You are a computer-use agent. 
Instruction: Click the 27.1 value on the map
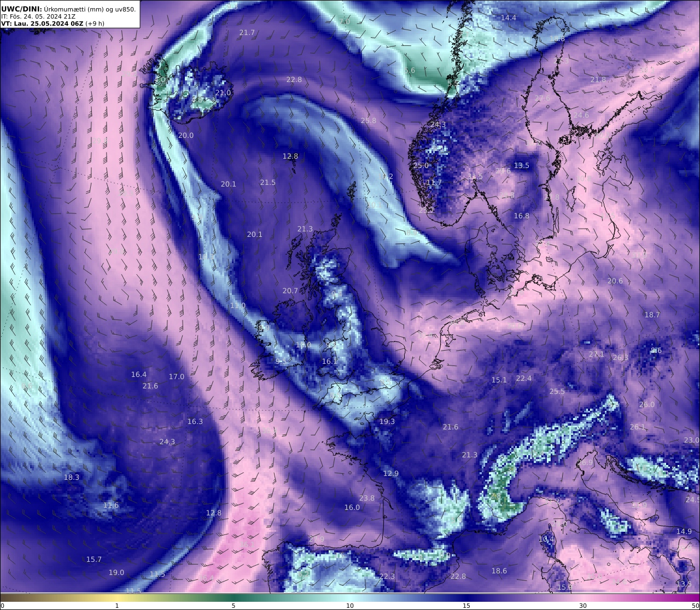[597, 354]
